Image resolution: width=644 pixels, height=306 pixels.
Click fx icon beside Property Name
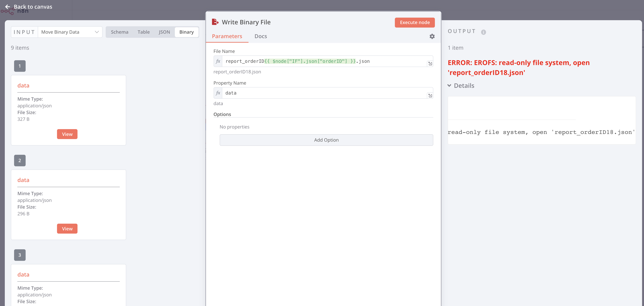click(218, 93)
